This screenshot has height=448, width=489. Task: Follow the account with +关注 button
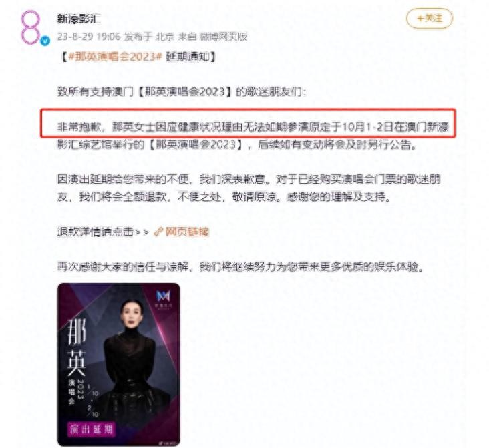click(x=430, y=19)
